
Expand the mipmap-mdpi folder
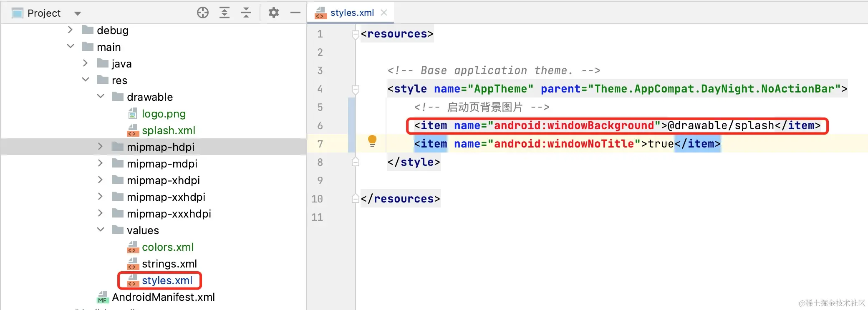[100, 163]
